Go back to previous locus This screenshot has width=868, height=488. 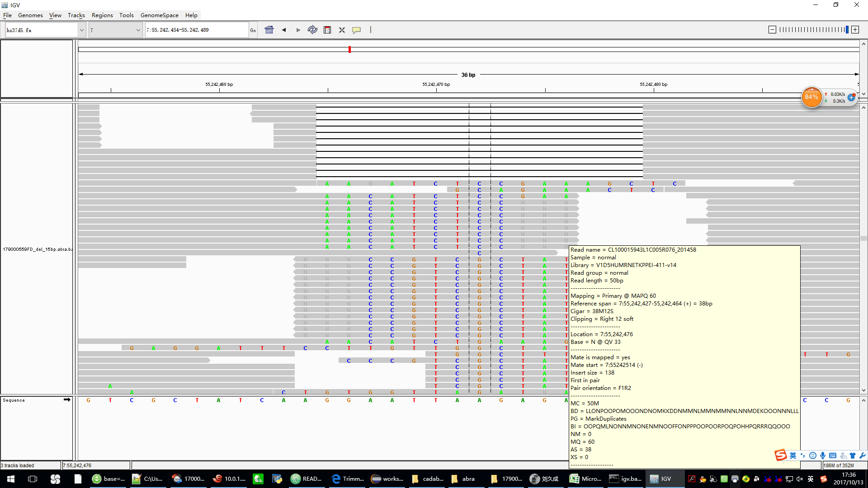pyautogui.click(x=284, y=30)
